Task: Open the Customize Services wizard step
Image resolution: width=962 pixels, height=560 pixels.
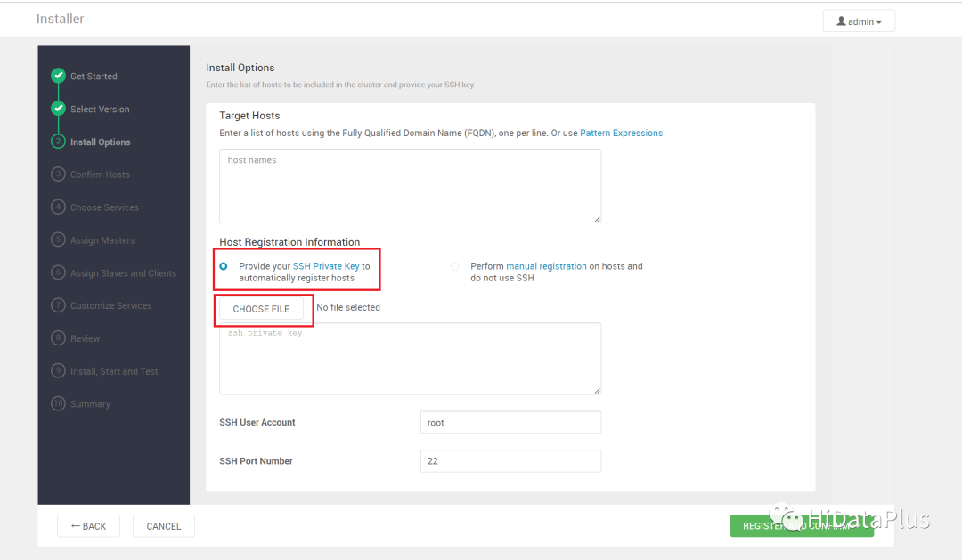Action: pos(110,306)
